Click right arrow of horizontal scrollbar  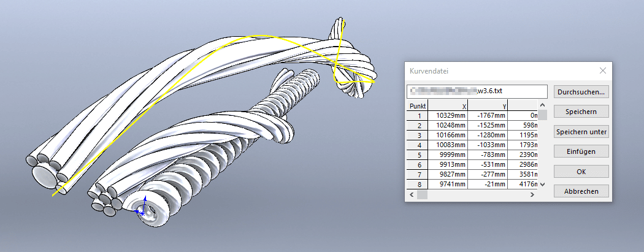[x=532, y=195]
